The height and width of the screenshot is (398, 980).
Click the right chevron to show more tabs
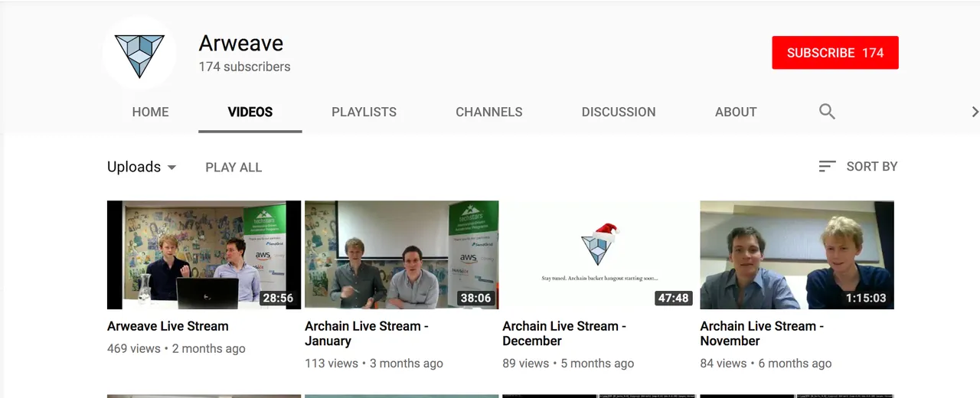975,112
